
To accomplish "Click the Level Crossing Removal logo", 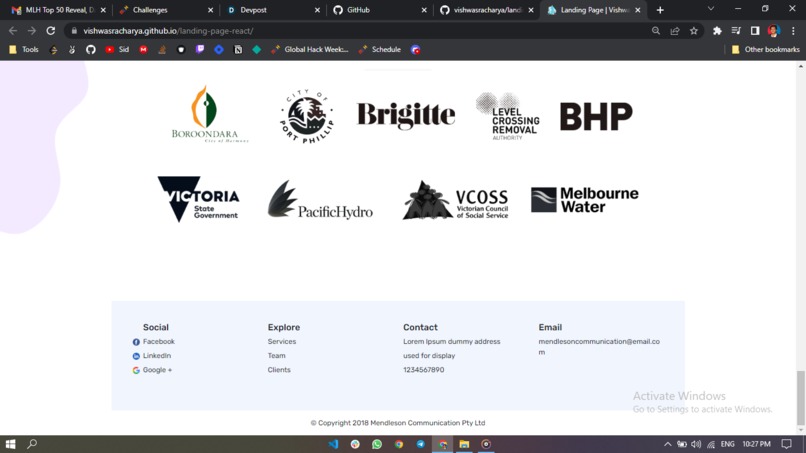I will pyautogui.click(x=507, y=117).
